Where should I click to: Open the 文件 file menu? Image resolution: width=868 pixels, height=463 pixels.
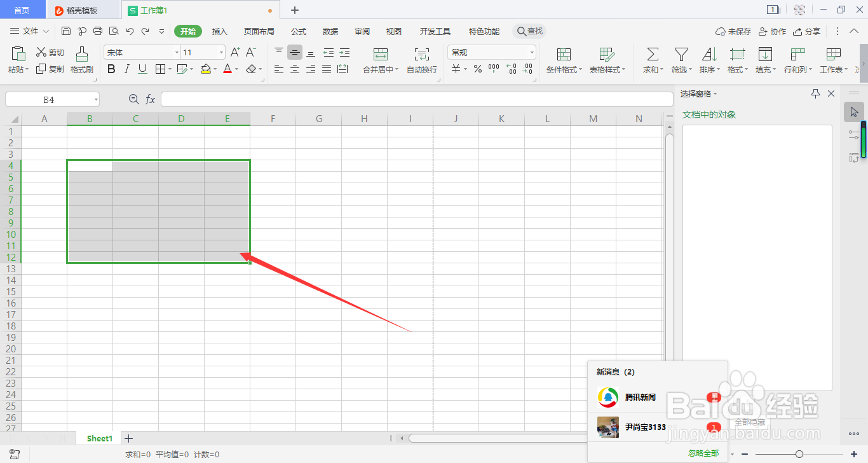(29, 31)
